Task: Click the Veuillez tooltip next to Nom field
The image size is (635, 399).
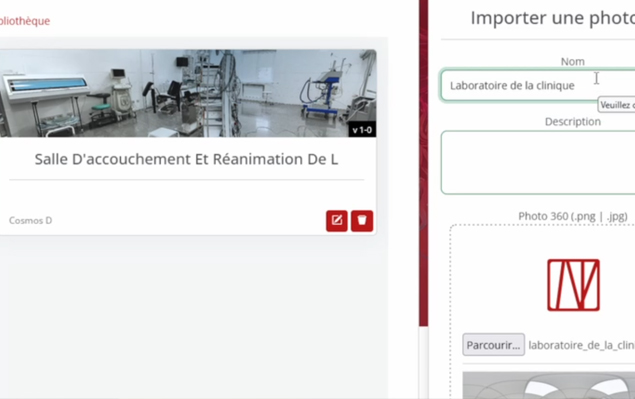Action: click(x=616, y=105)
